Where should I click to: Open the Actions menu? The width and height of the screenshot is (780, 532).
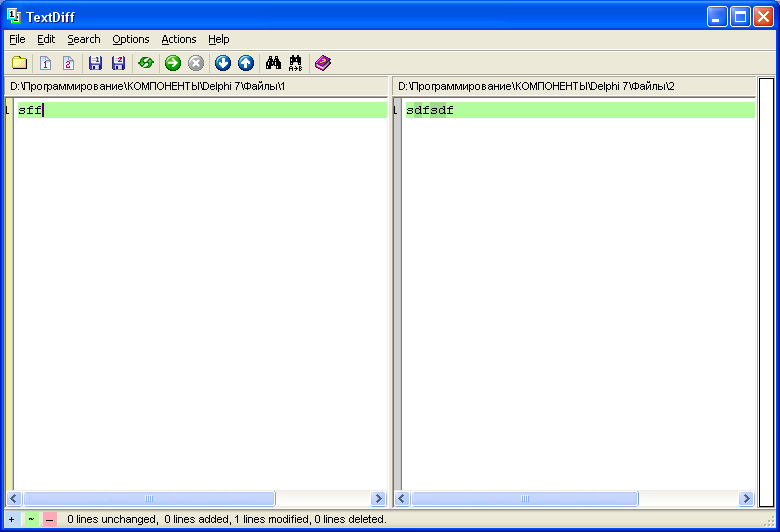pos(179,39)
